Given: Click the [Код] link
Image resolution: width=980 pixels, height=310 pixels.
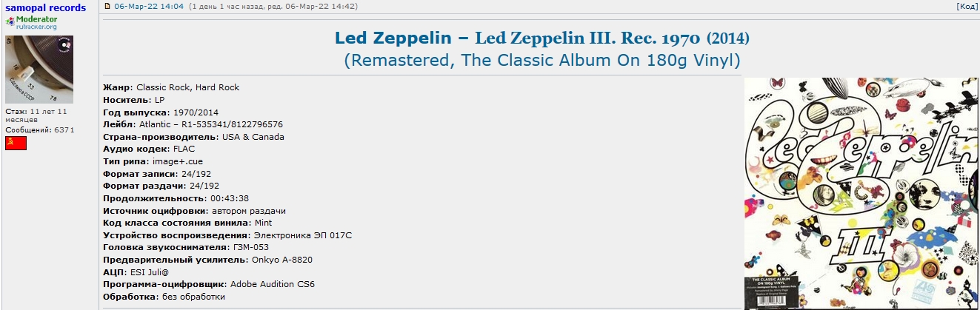Looking at the screenshot, I should click(967, 6).
